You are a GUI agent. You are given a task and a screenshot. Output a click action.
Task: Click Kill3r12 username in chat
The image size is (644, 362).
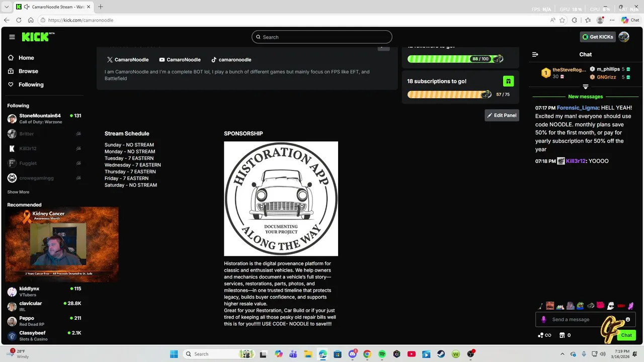coord(576,161)
